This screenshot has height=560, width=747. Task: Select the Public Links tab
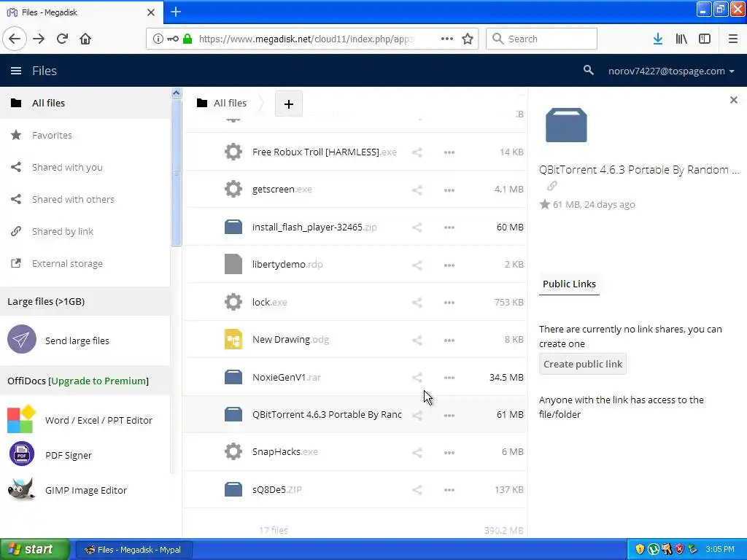point(569,284)
